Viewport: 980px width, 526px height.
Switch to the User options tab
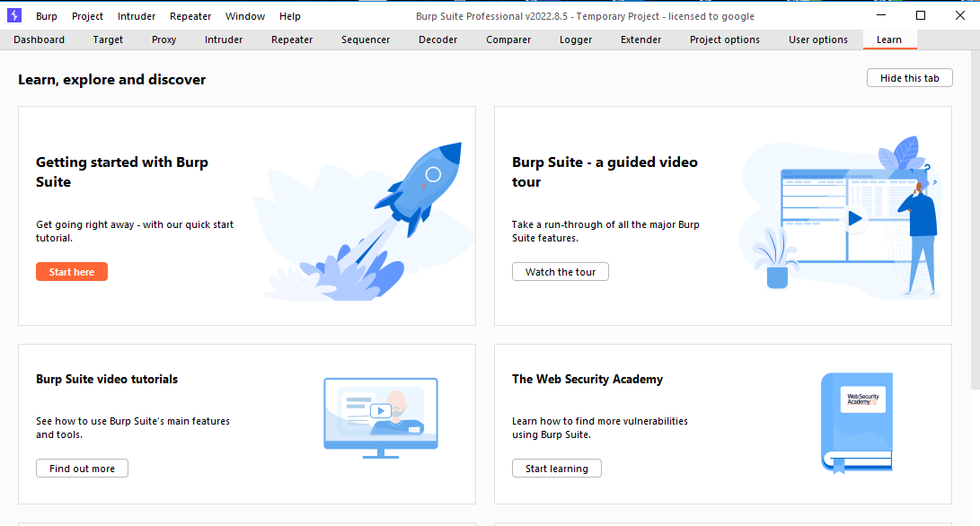click(x=818, y=40)
